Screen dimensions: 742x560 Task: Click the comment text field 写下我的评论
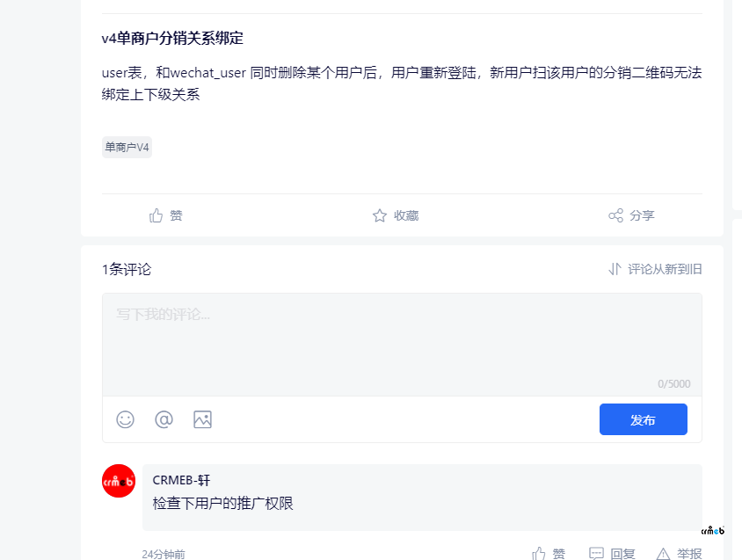[402, 343]
